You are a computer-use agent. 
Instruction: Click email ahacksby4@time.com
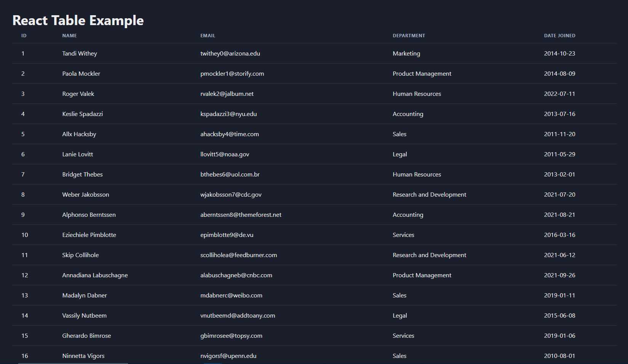click(229, 134)
